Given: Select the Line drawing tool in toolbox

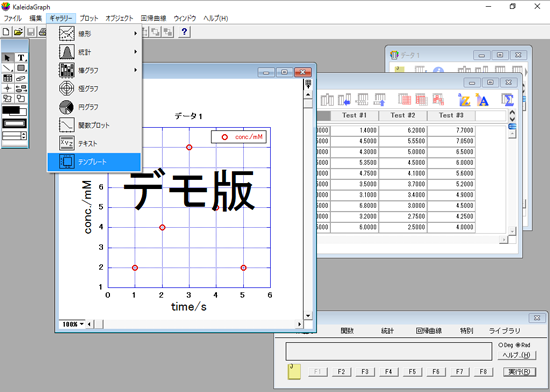Looking at the screenshot, I should point(7,68).
